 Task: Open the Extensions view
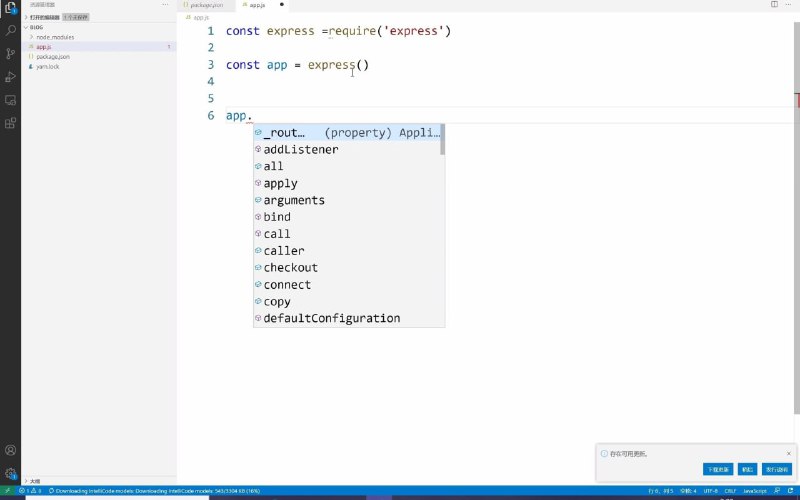point(10,124)
